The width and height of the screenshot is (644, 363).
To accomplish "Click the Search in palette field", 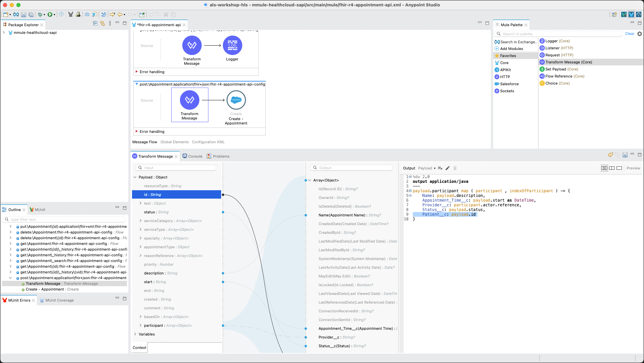I will click(x=558, y=34).
